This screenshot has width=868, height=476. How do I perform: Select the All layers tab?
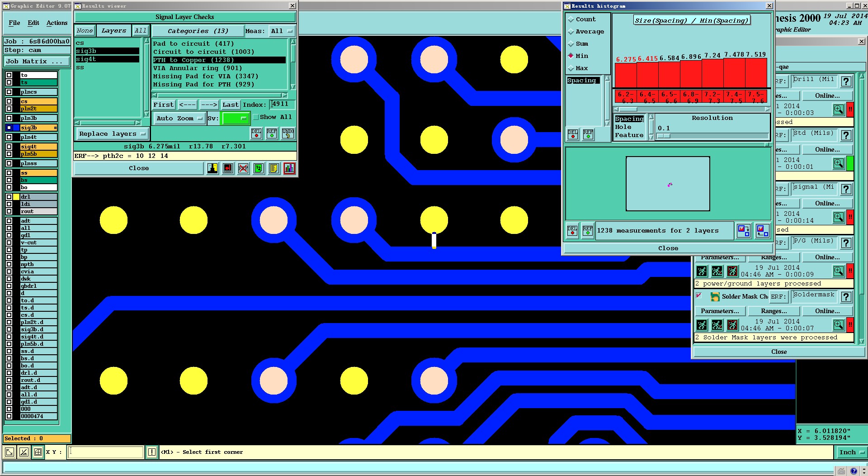[x=141, y=31]
